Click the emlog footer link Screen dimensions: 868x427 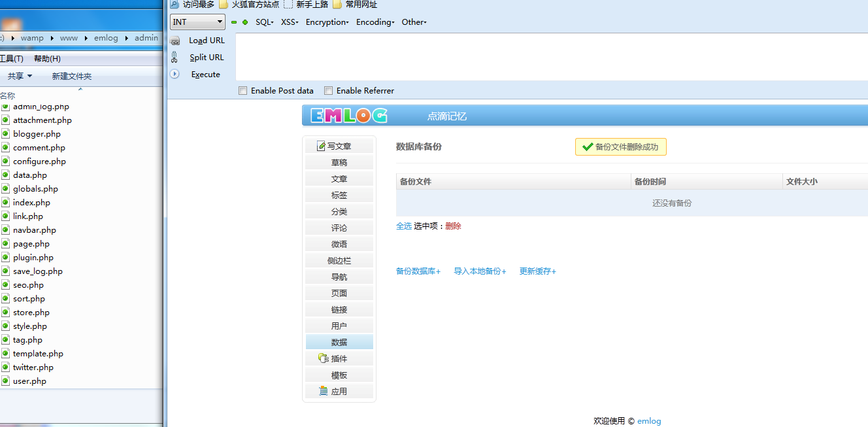649,421
